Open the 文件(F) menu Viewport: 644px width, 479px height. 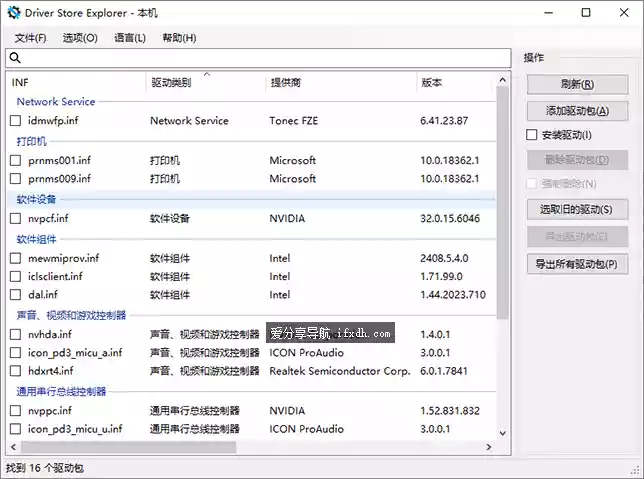[x=30, y=38]
